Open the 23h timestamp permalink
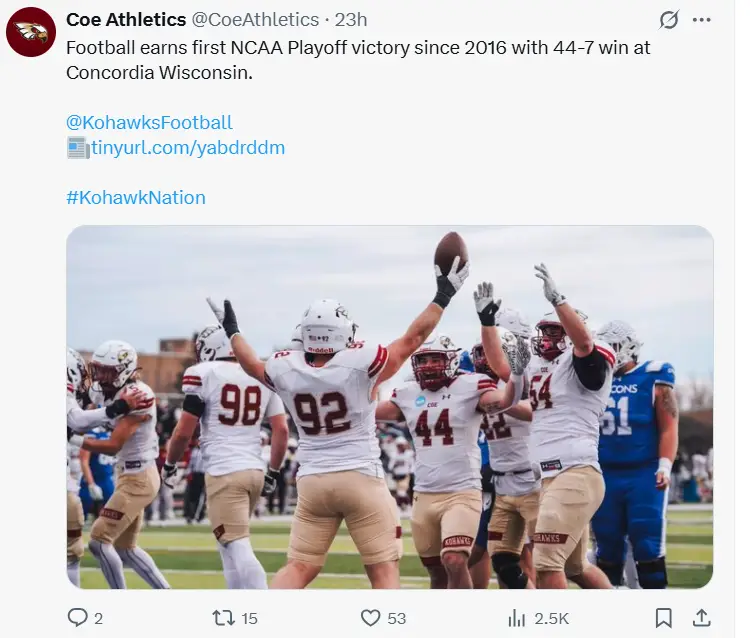This screenshot has height=638, width=750. tap(351, 20)
